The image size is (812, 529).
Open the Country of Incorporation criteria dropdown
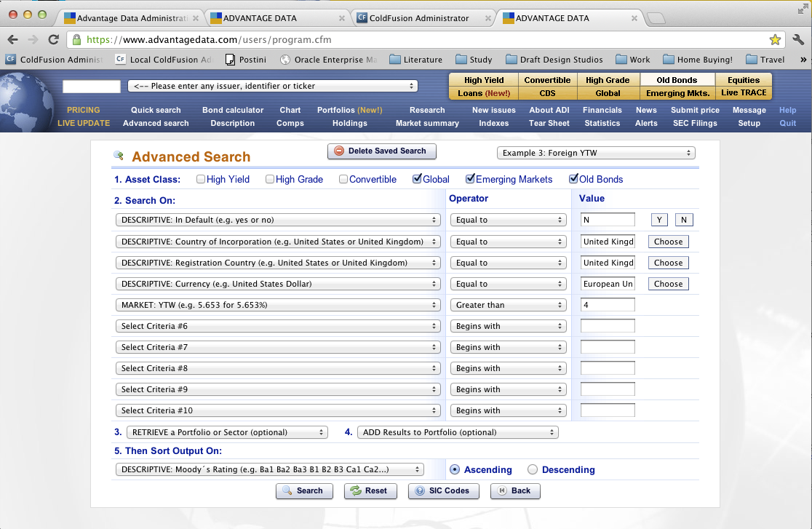[x=278, y=242]
